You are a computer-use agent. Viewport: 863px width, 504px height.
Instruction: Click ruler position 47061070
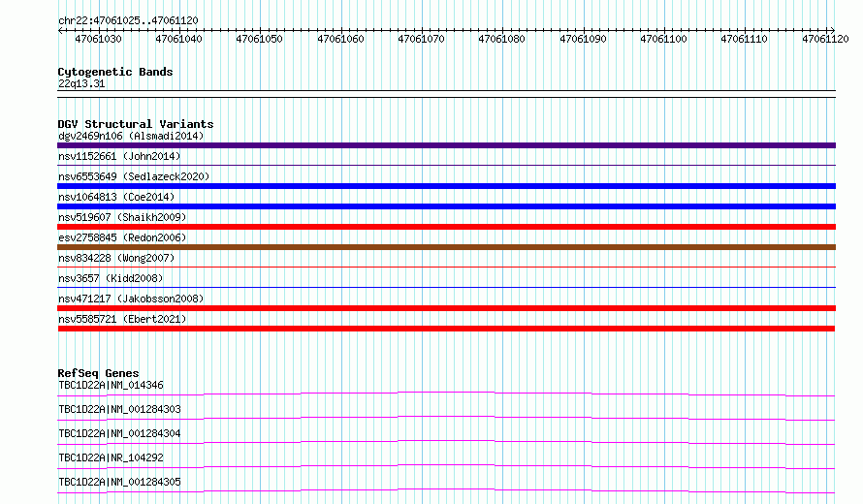pos(421,39)
